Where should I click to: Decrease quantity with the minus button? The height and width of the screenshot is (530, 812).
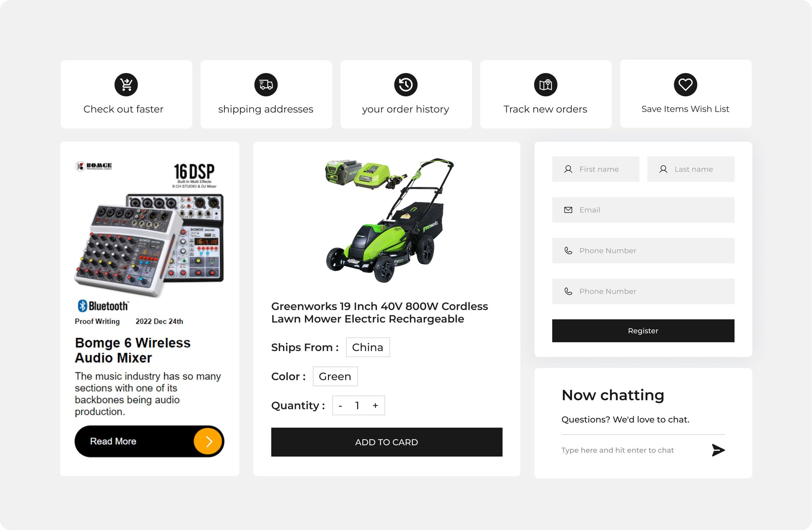[340, 406]
